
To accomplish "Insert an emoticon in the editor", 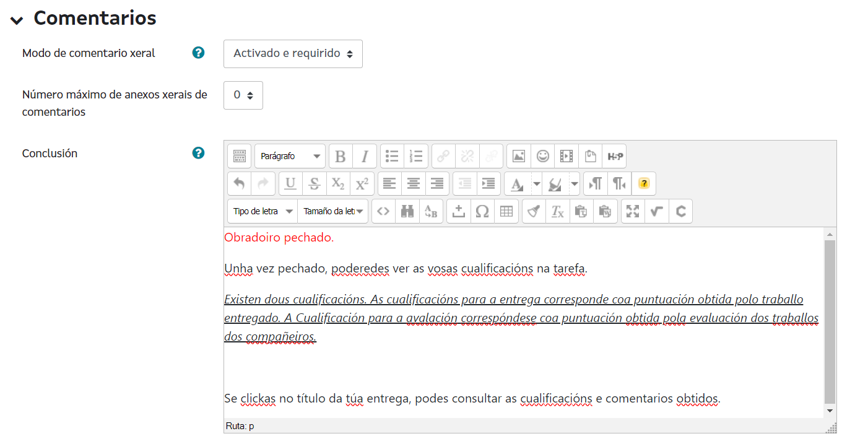I will click(x=543, y=157).
